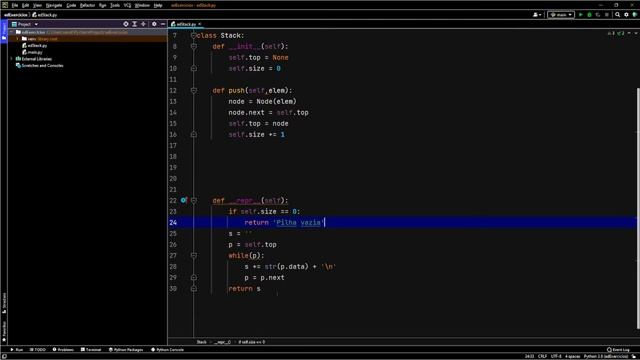Screen dimensions: 640x360
Task: Open the Problems tool window
Action: 63,350
